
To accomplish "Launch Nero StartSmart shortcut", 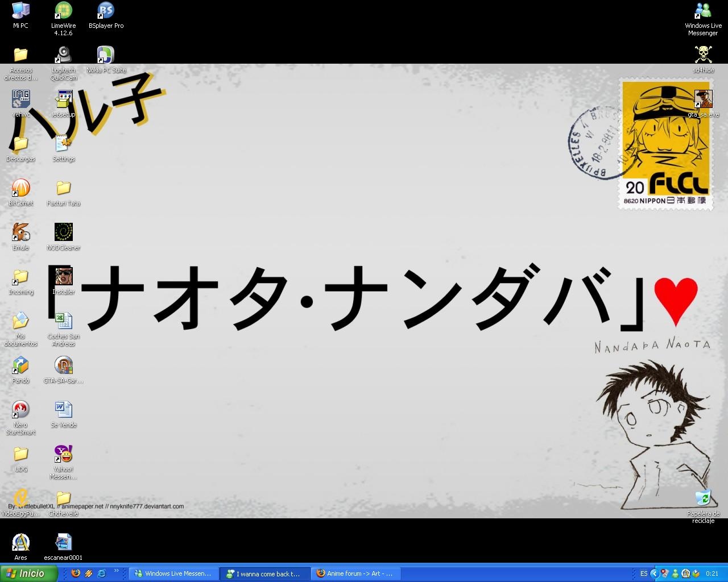I will coord(20,418).
